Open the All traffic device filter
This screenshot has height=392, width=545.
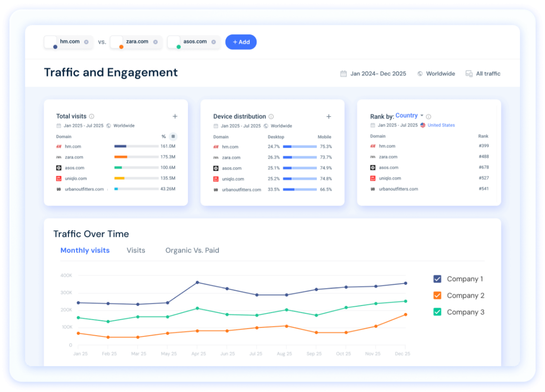483,73
